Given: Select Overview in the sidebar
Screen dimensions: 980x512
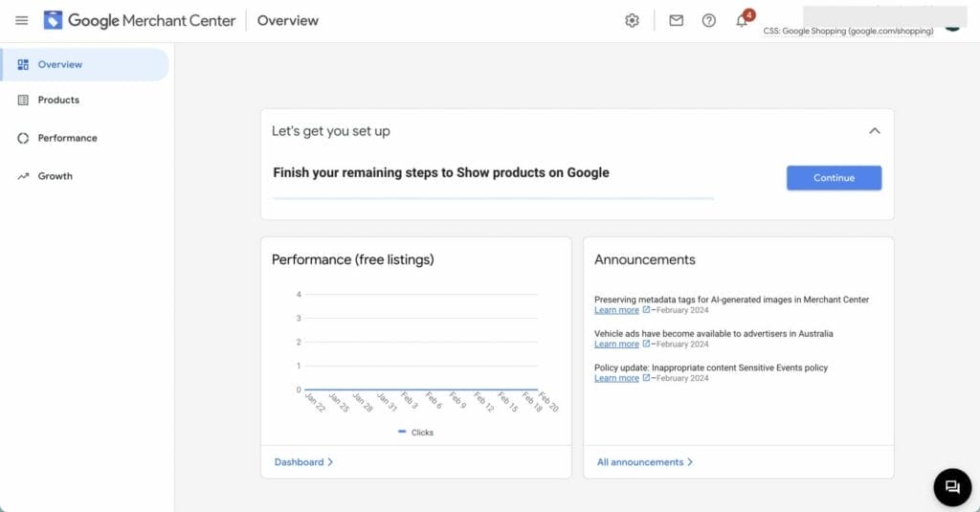Looking at the screenshot, I should pos(60,64).
